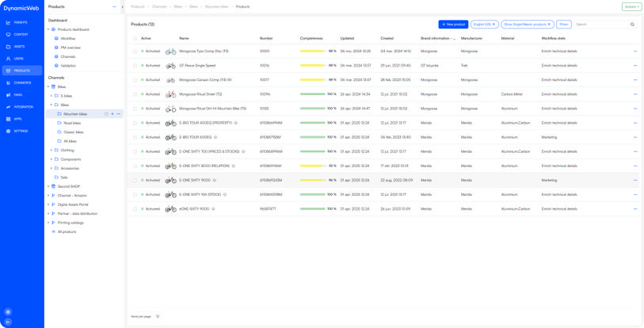644x328 pixels.
Task: Click the Filters button
Action: point(563,25)
